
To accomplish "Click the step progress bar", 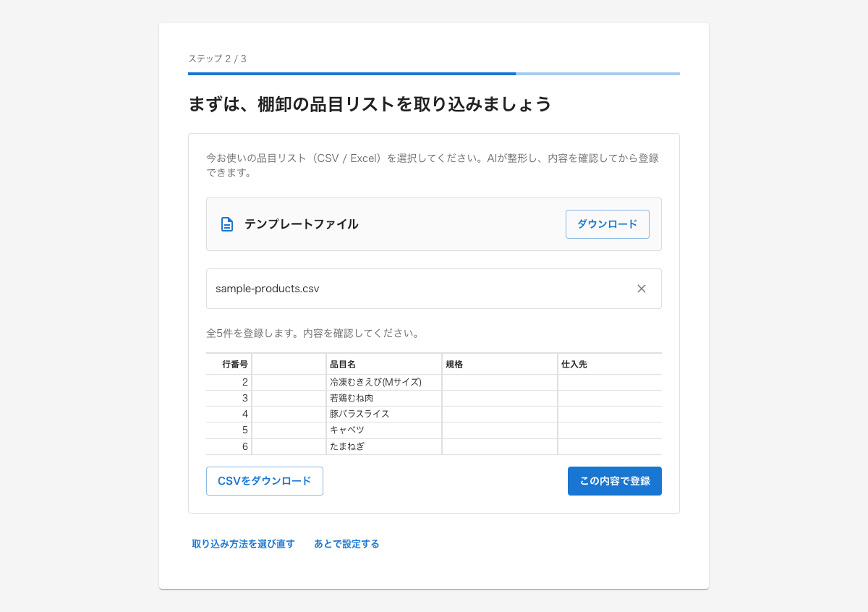I will coord(434,74).
